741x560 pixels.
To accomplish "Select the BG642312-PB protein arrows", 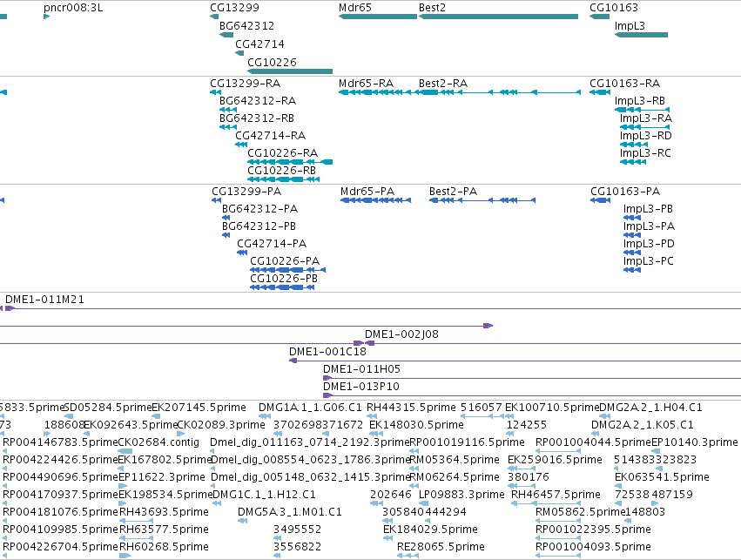I will point(226,235).
